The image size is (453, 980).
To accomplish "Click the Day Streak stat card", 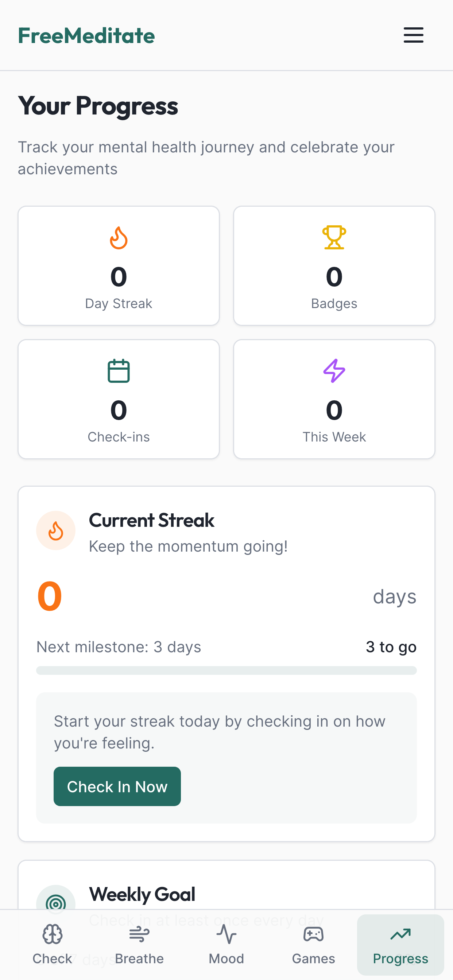I will click(119, 265).
